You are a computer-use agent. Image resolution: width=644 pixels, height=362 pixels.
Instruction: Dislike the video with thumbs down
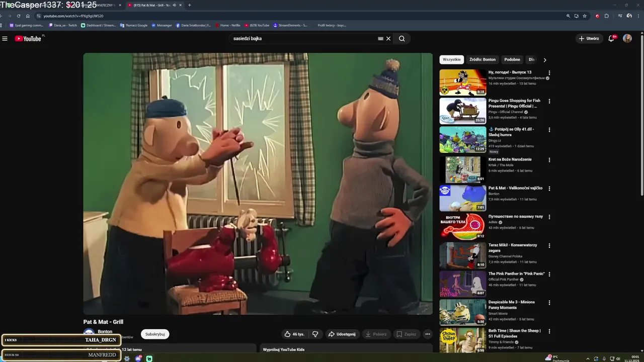pos(315,334)
